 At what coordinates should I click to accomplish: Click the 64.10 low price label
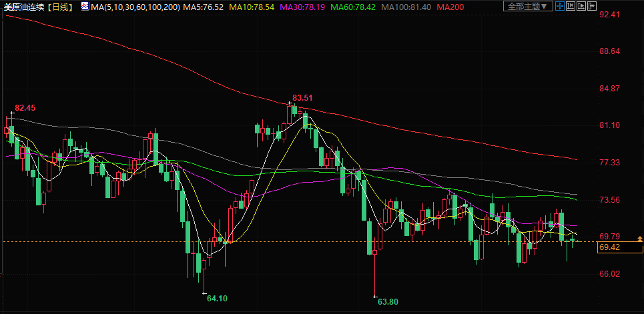(217, 299)
